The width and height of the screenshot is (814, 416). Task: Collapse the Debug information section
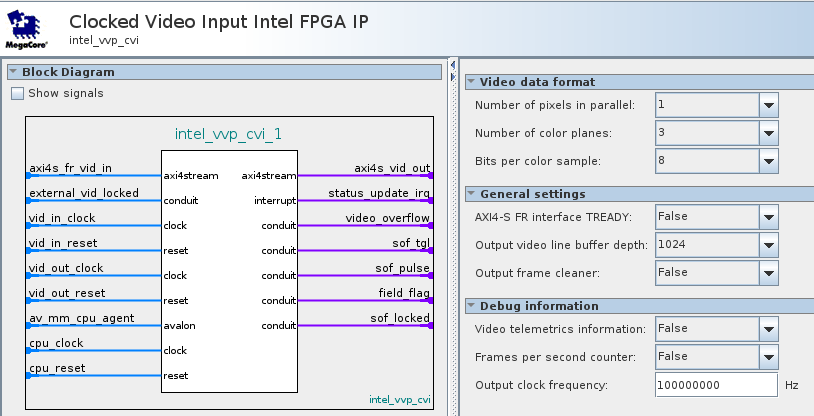[x=471, y=306]
